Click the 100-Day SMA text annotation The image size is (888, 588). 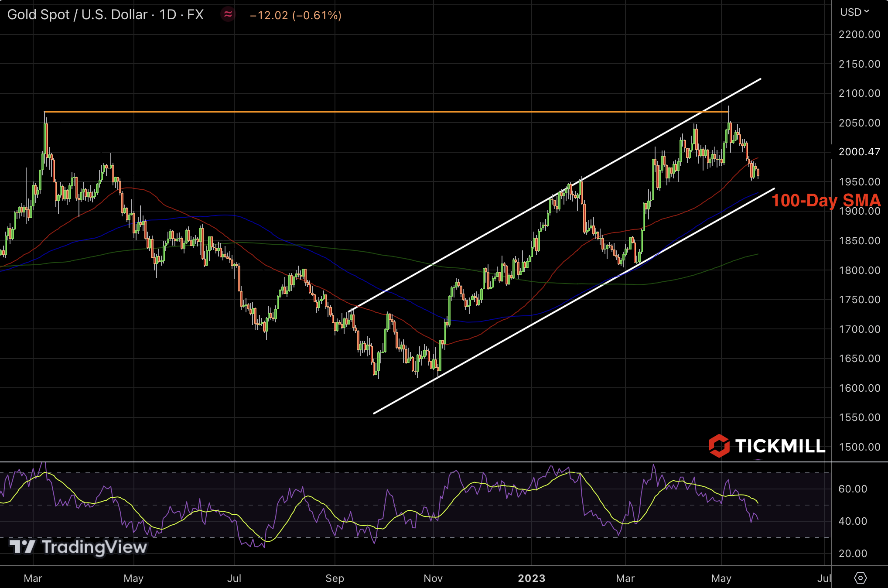coord(826,201)
